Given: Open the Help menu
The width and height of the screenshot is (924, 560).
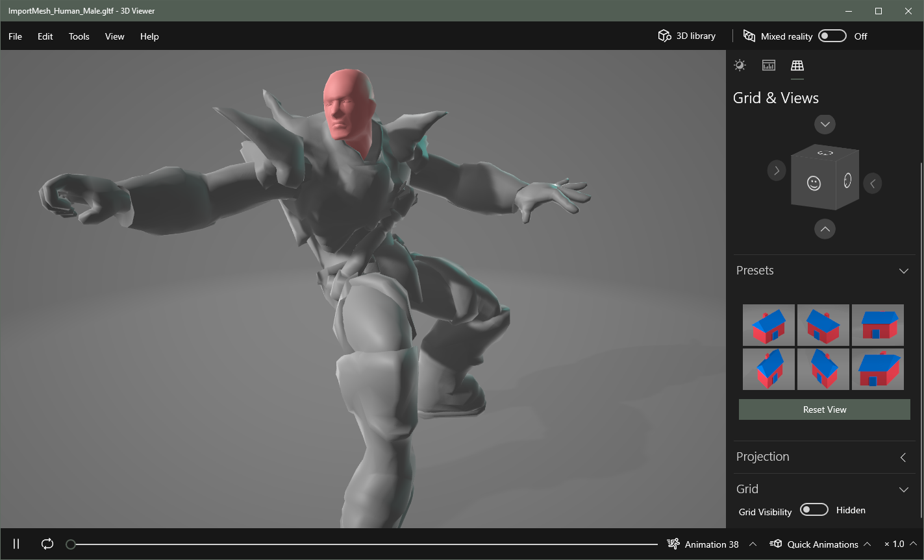Looking at the screenshot, I should coord(149,36).
